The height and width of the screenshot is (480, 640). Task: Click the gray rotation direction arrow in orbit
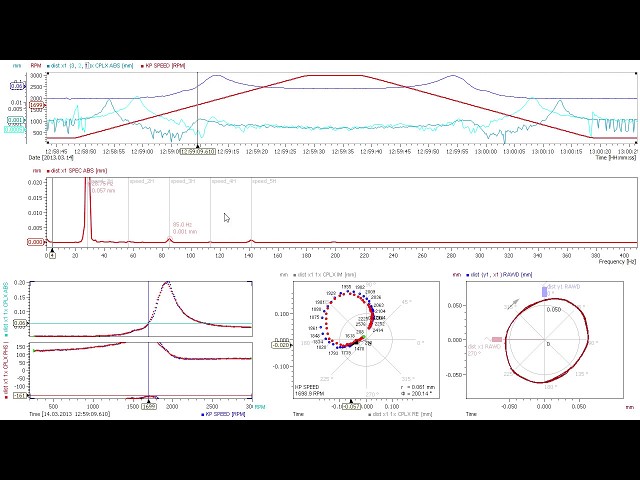coord(514,303)
